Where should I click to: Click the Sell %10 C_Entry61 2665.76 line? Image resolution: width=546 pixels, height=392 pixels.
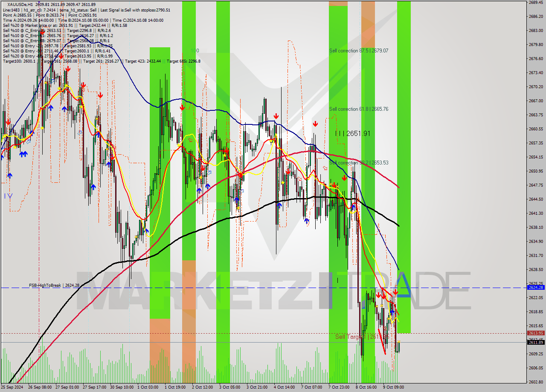coord(58,35)
